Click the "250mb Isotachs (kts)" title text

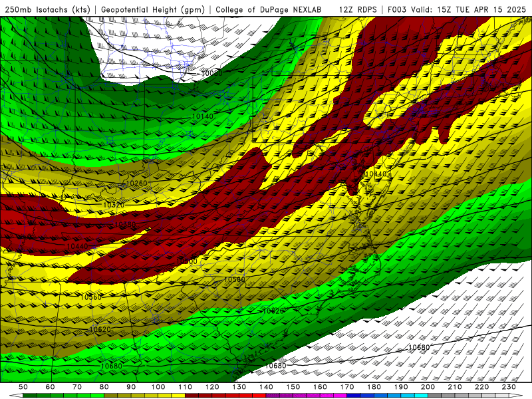click(x=47, y=9)
